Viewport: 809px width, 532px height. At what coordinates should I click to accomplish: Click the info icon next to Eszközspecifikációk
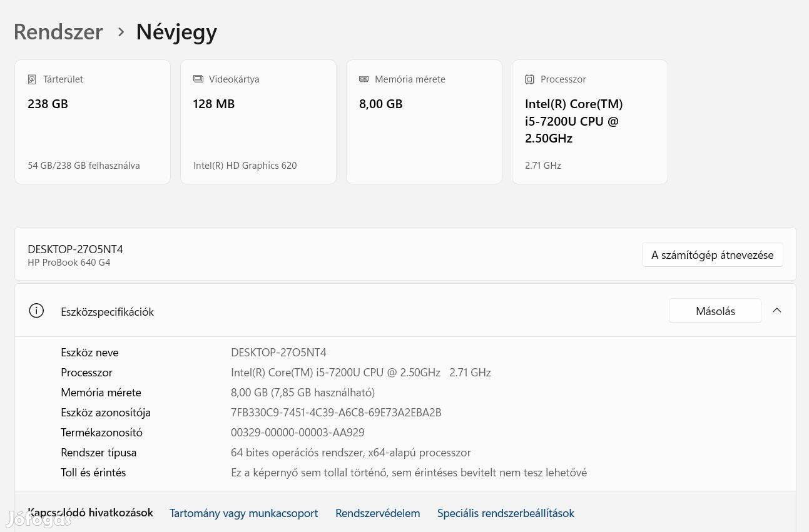pyautogui.click(x=36, y=311)
